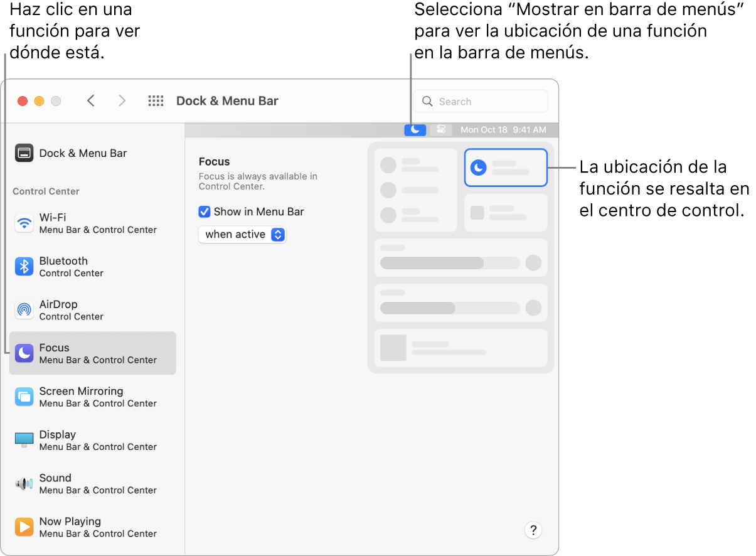
Task: Toggle Show in Menu Bar checkbox
Action: coord(205,211)
